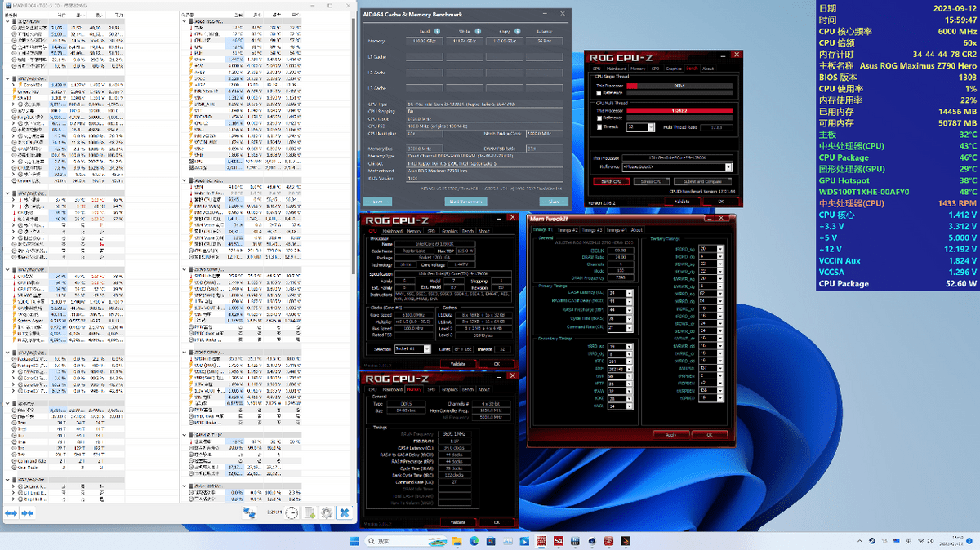Open the Threads count dropdown
Image resolution: width=980 pixels, height=550 pixels.
point(651,127)
